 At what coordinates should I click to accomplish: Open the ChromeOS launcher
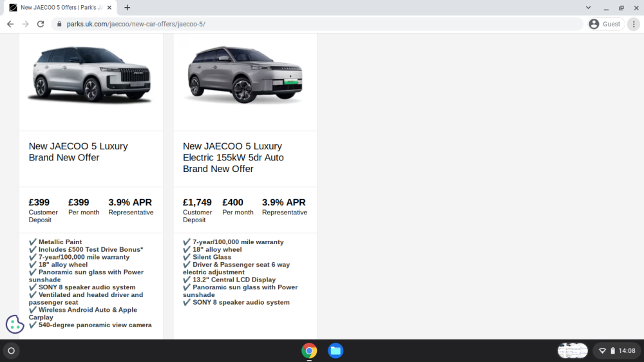click(x=12, y=351)
